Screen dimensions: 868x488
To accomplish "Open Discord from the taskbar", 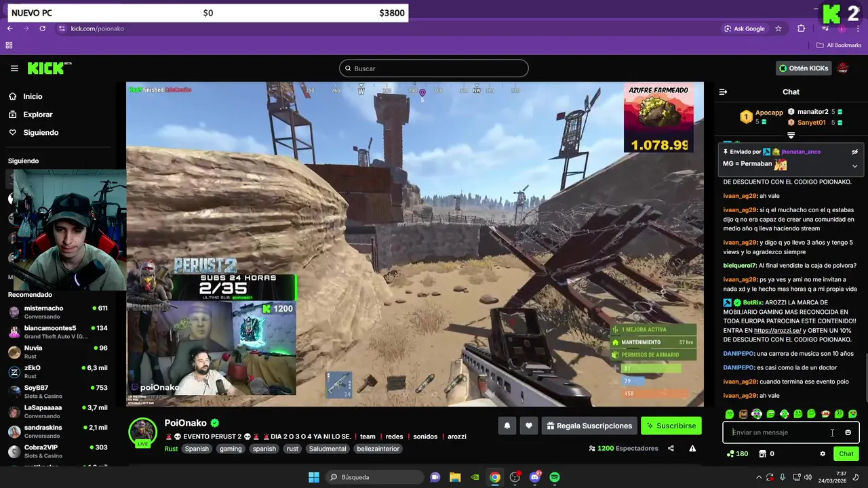I will coord(535,477).
